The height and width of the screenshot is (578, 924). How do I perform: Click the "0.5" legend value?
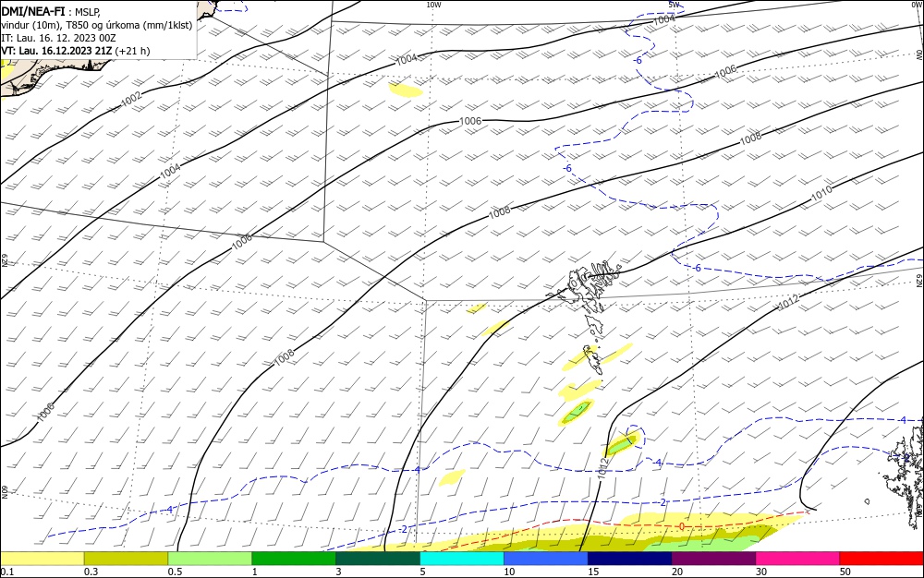pyautogui.click(x=175, y=572)
